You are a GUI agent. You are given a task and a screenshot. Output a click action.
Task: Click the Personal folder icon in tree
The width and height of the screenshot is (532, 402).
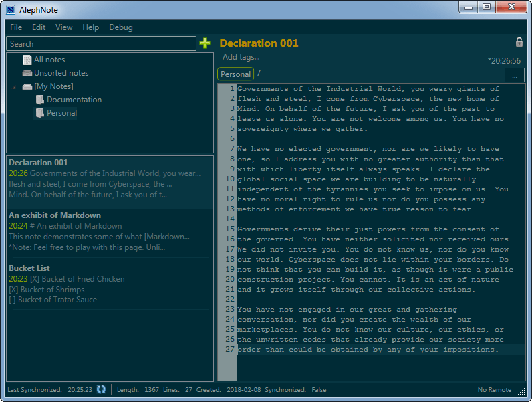tap(39, 113)
